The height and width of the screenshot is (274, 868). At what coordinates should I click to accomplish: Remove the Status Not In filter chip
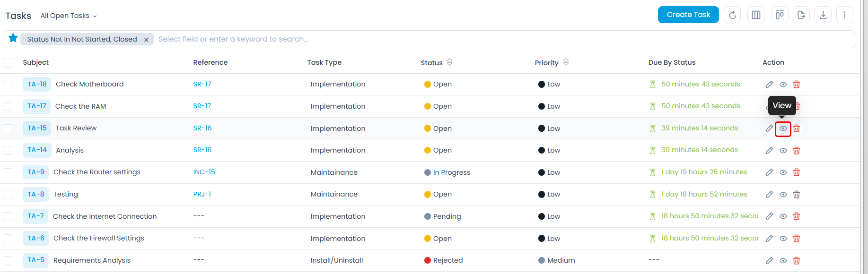[x=146, y=40]
